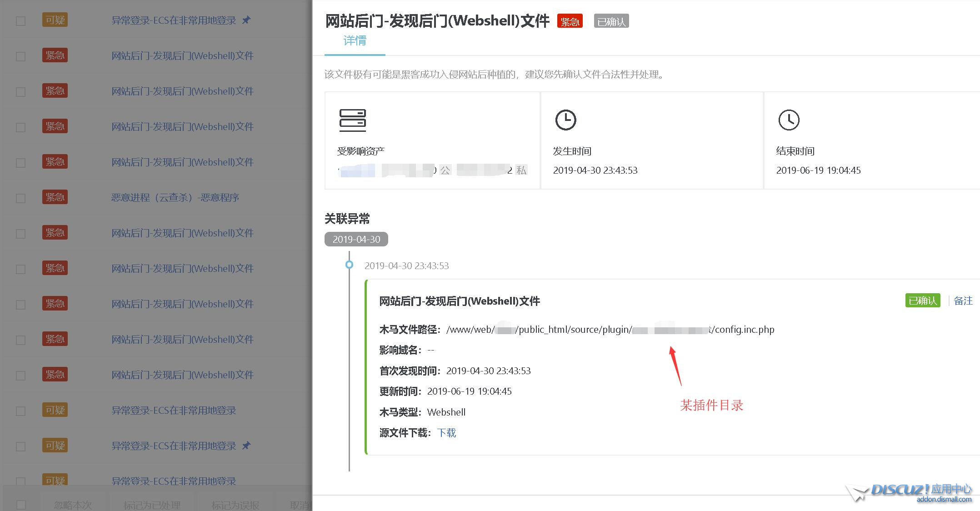
Task: Click the 下载 source file link
Action: (x=446, y=433)
